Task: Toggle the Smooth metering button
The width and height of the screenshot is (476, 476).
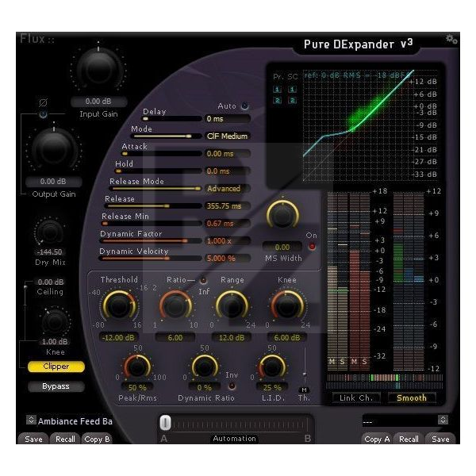Action: point(412,398)
